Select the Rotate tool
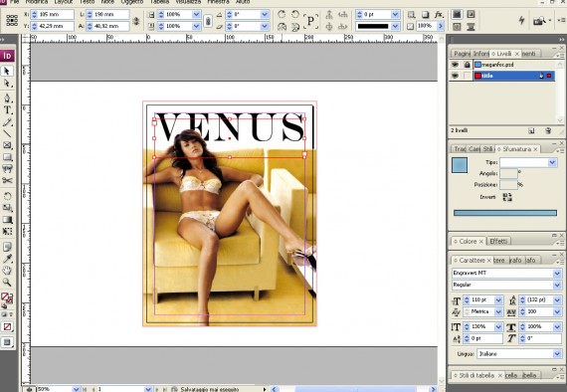 (x=7, y=196)
